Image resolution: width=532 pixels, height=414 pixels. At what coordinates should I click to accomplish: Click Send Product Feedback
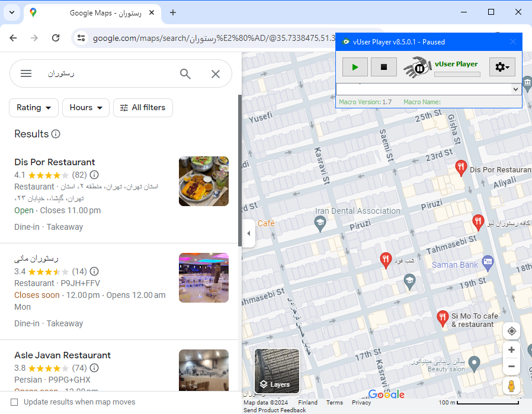tap(274, 410)
